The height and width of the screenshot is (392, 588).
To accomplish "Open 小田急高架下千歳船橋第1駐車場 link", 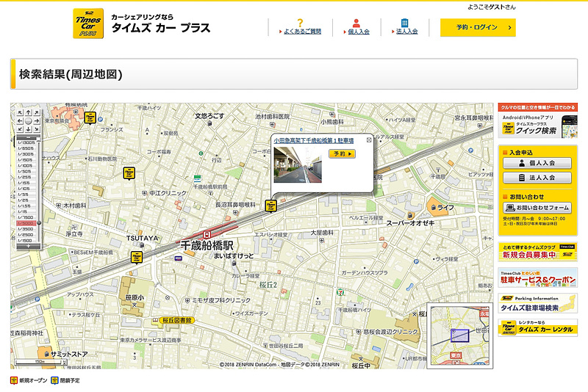I will (x=314, y=141).
